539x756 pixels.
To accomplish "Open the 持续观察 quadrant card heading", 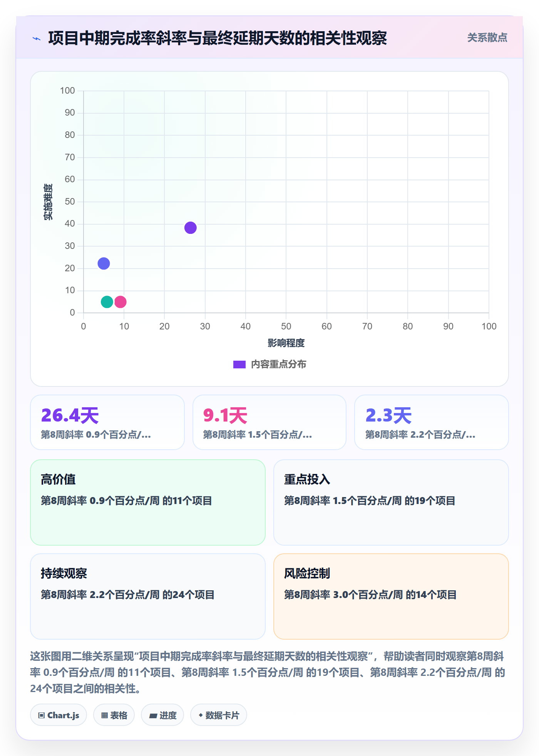I will pyautogui.click(x=64, y=573).
